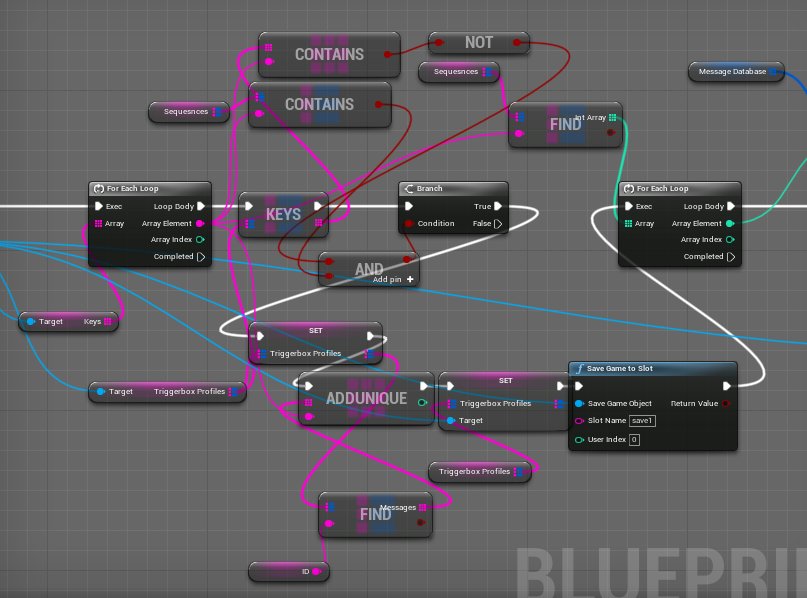Image resolution: width=807 pixels, height=598 pixels.
Task: Click the standalone Triggerbox Profiles variable output pin
Action: pos(518,471)
